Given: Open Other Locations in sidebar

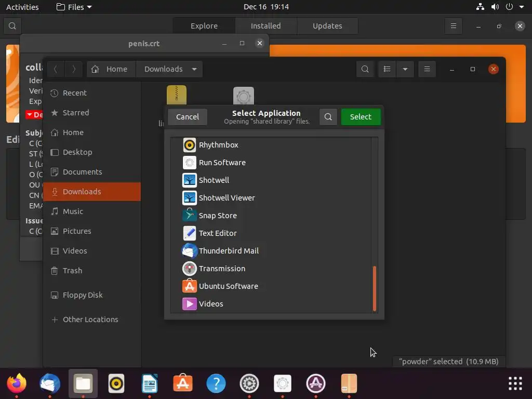Looking at the screenshot, I should pos(92,320).
